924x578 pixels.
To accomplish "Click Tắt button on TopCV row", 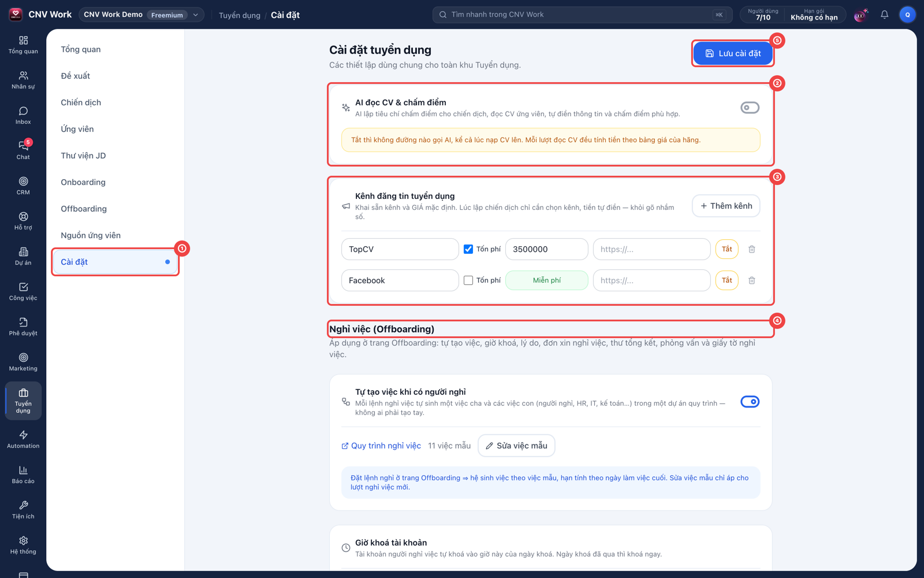I will (x=726, y=249).
